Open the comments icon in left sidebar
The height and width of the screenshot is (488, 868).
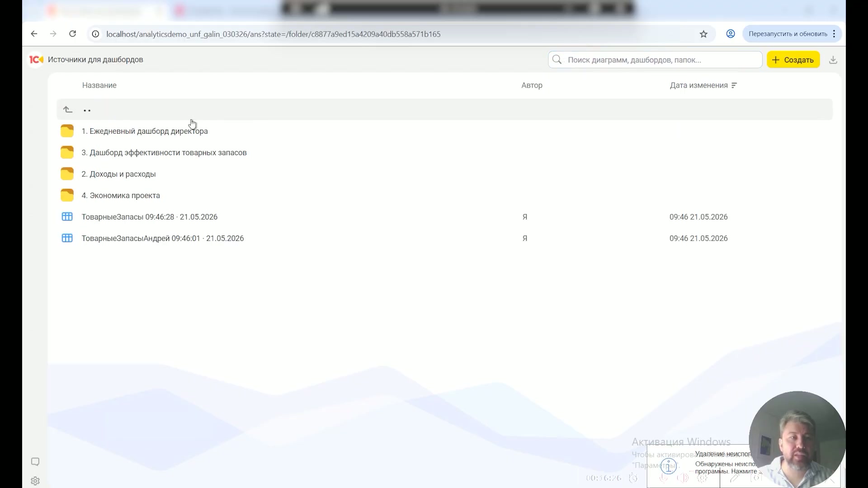(35, 461)
